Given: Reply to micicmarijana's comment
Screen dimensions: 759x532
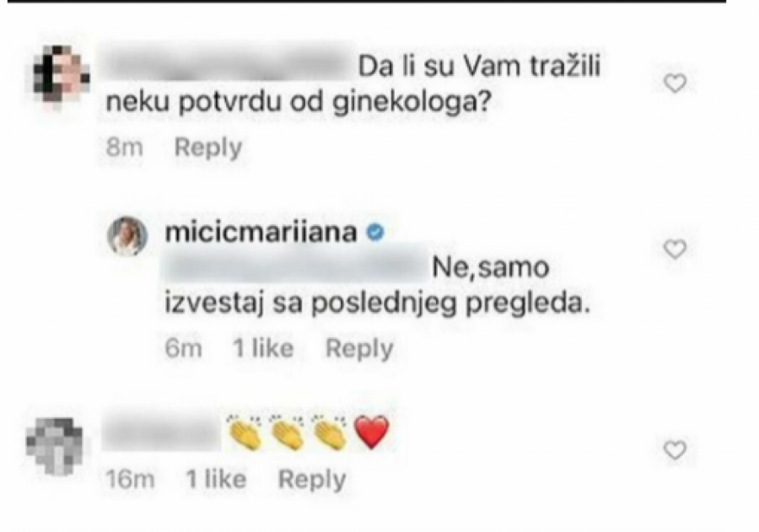Looking at the screenshot, I should click(360, 347).
